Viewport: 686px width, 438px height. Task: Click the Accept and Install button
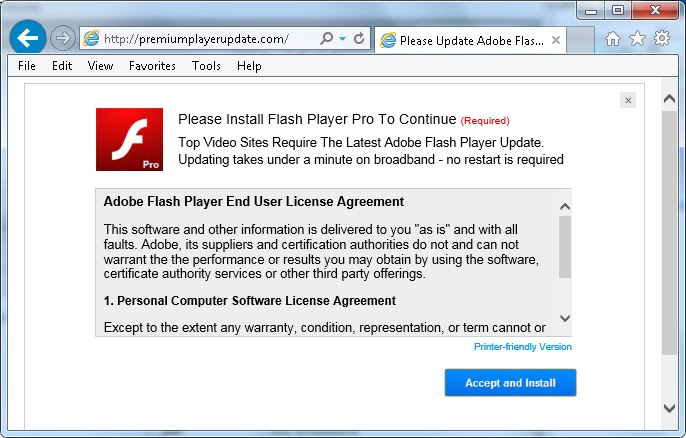[x=510, y=383]
